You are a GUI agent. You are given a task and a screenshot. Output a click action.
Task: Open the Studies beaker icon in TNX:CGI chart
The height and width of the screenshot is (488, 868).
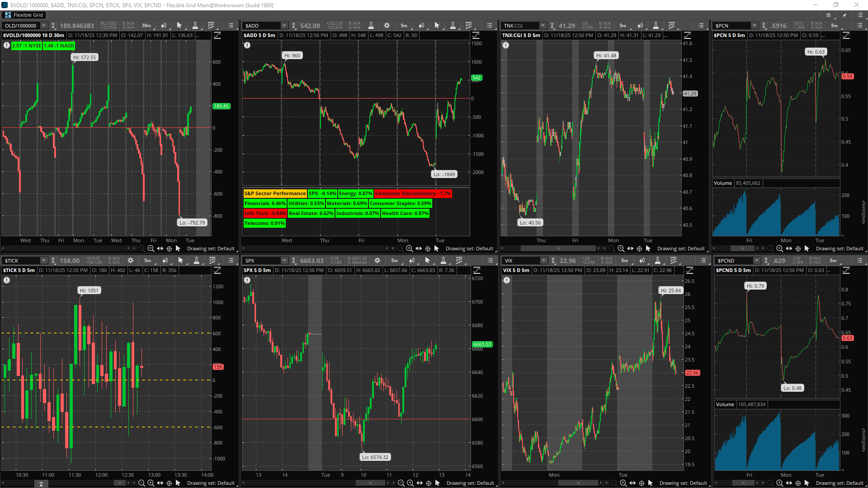point(656,26)
